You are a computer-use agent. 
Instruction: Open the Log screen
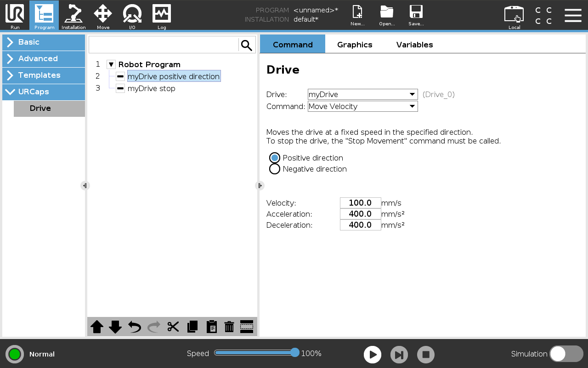click(162, 16)
